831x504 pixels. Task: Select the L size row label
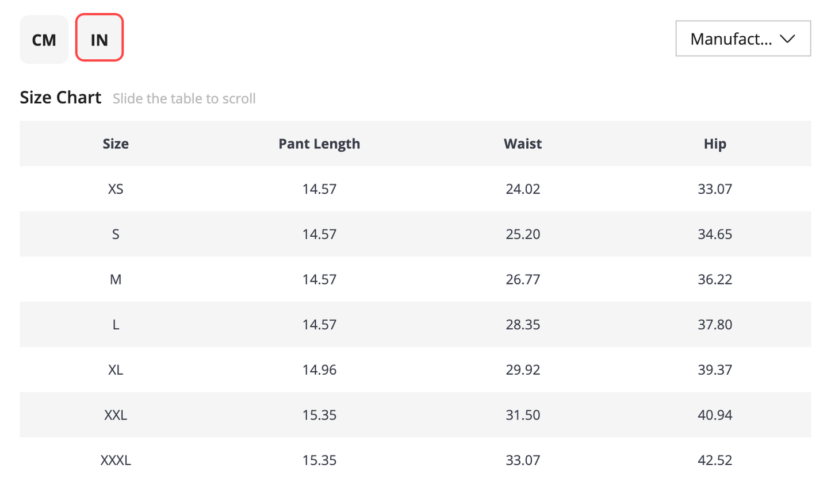click(x=116, y=325)
